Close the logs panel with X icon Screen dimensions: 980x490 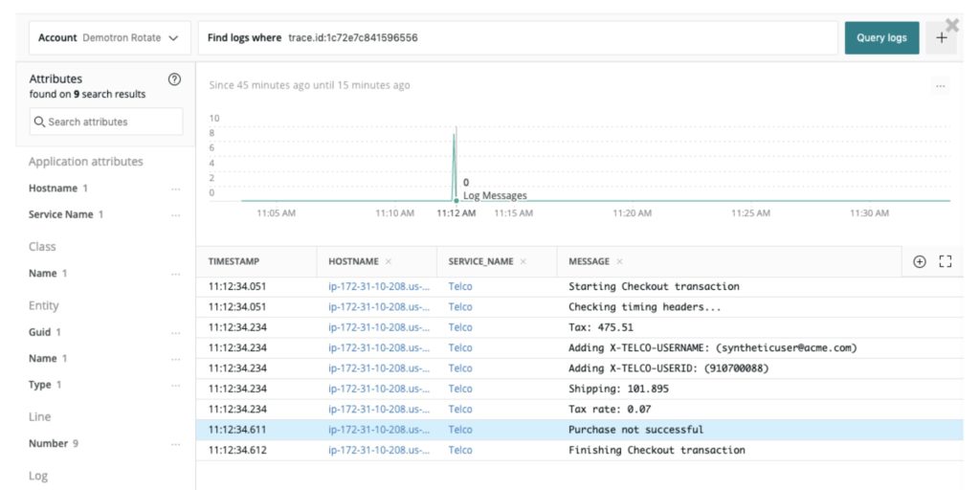point(952,25)
